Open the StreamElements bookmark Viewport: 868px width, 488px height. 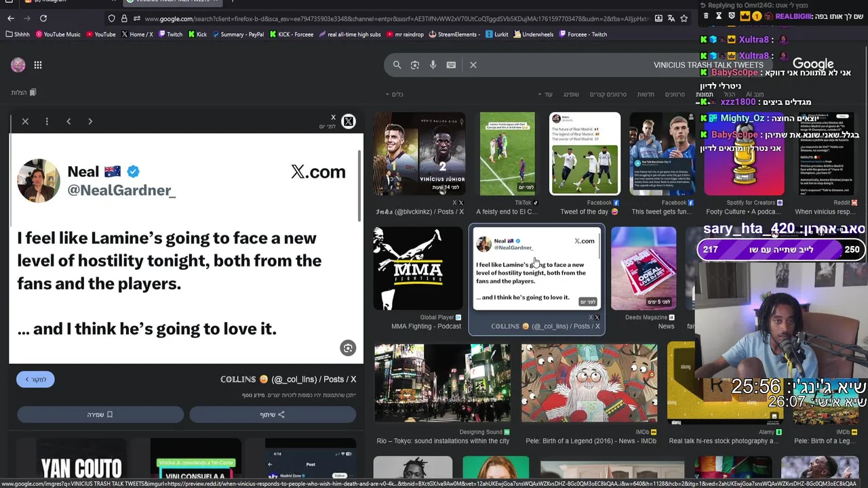click(454, 34)
